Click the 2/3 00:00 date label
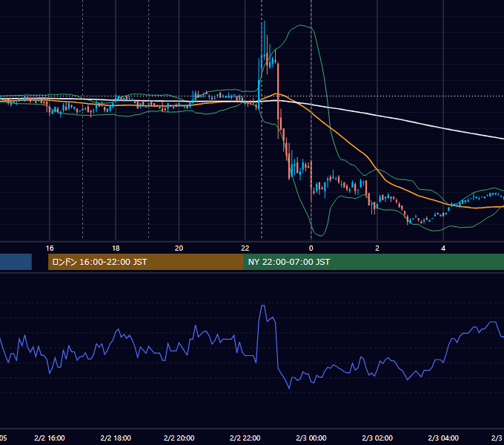 (311, 438)
